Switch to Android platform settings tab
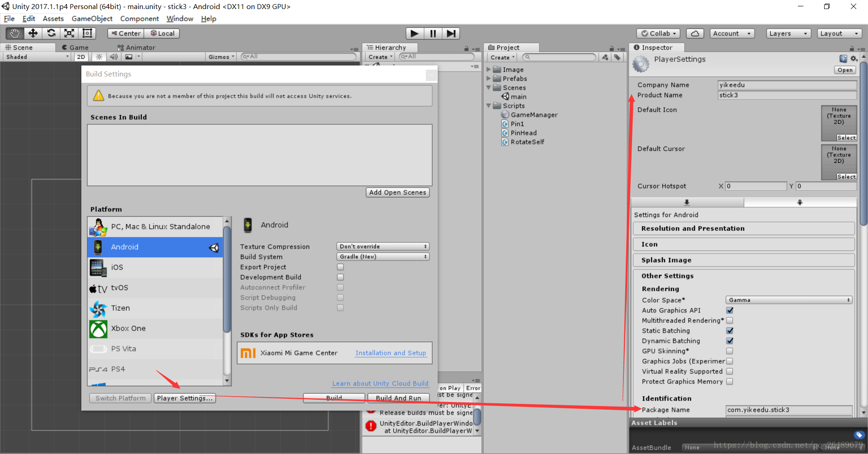The width and height of the screenshot is (868, 454). coord(800,203)
